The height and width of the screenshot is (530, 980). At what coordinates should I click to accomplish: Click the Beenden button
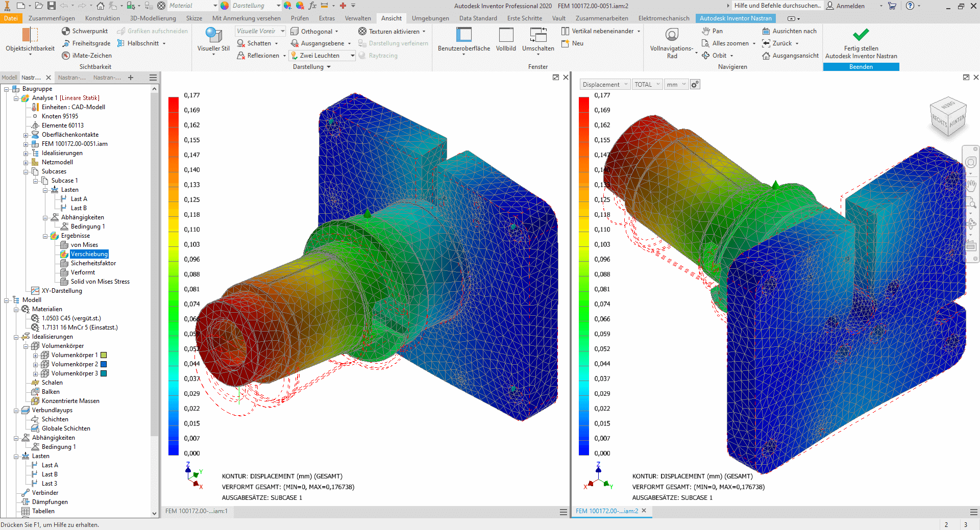861,67
